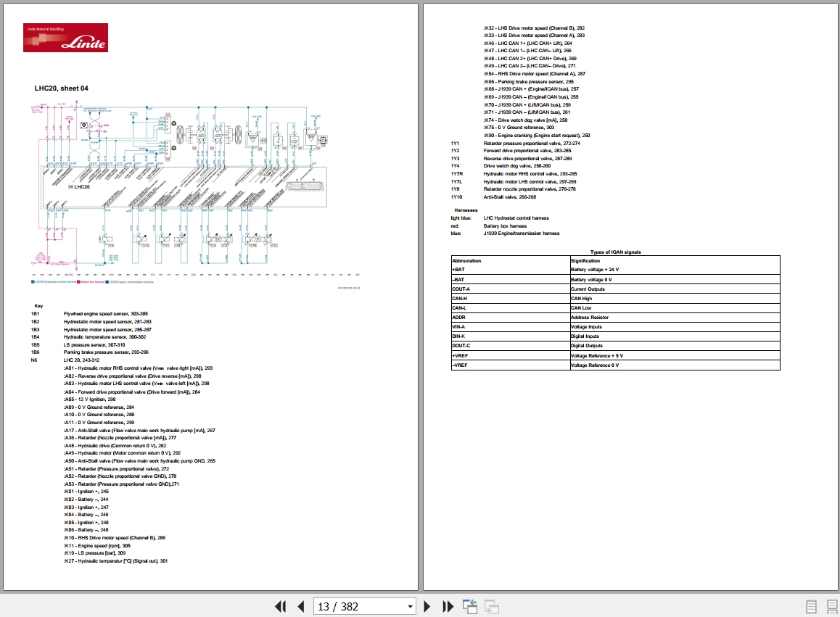Click the 'Harnesses' subheading
The width and height of the screenshot is (840, 617).
tap(466, 210)
